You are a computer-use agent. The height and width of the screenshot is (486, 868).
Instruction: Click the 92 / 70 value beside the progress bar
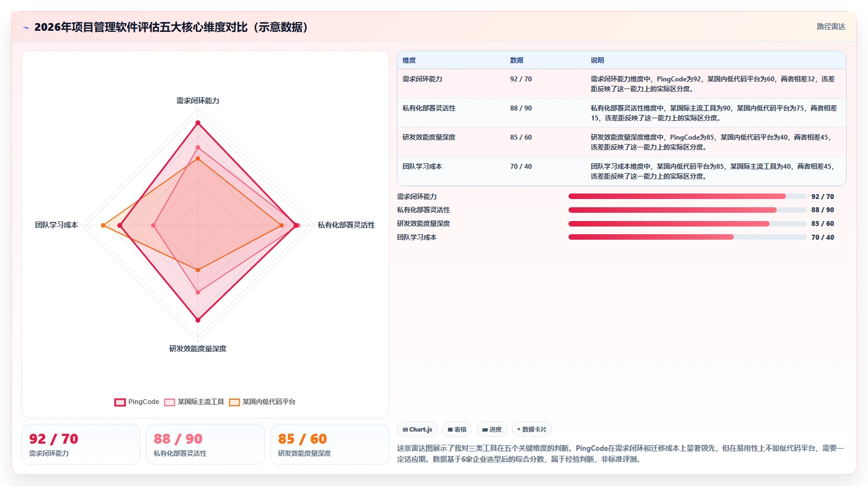click(823, 197)
